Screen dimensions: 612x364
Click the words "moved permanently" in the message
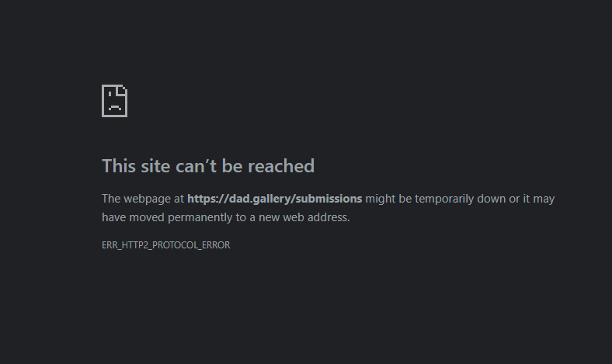pyautogui.click(x=181, y=217)
